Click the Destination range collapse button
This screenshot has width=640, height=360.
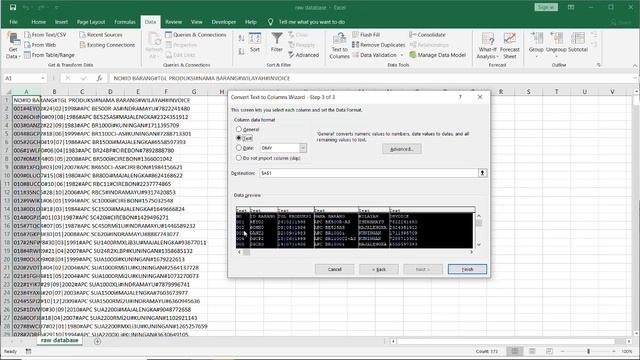click(482, 173)
